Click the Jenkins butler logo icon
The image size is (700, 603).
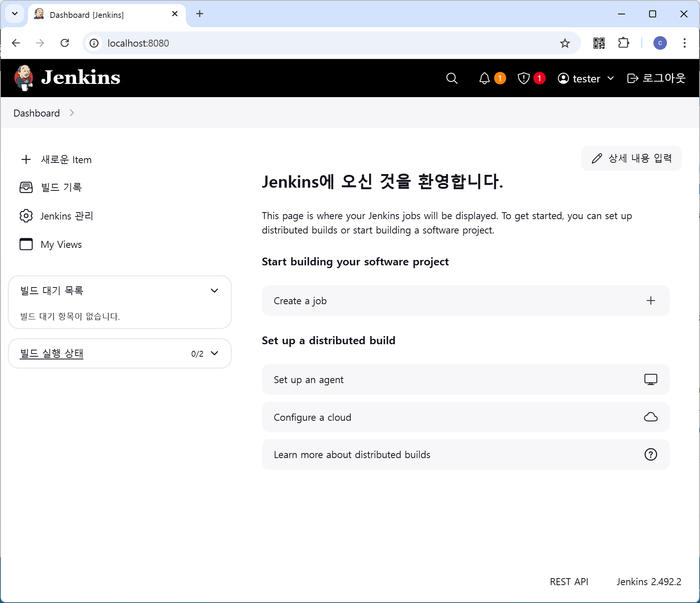(x=24, y=78)
